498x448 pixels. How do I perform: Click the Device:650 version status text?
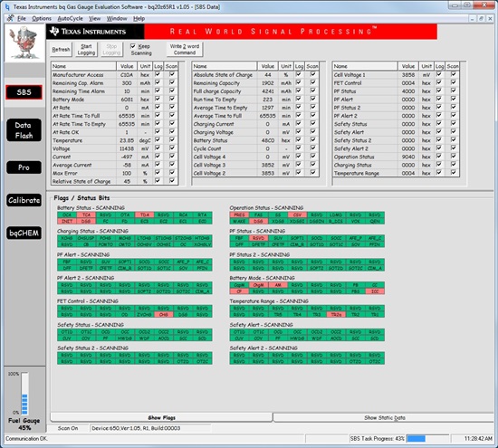[136, 428]
